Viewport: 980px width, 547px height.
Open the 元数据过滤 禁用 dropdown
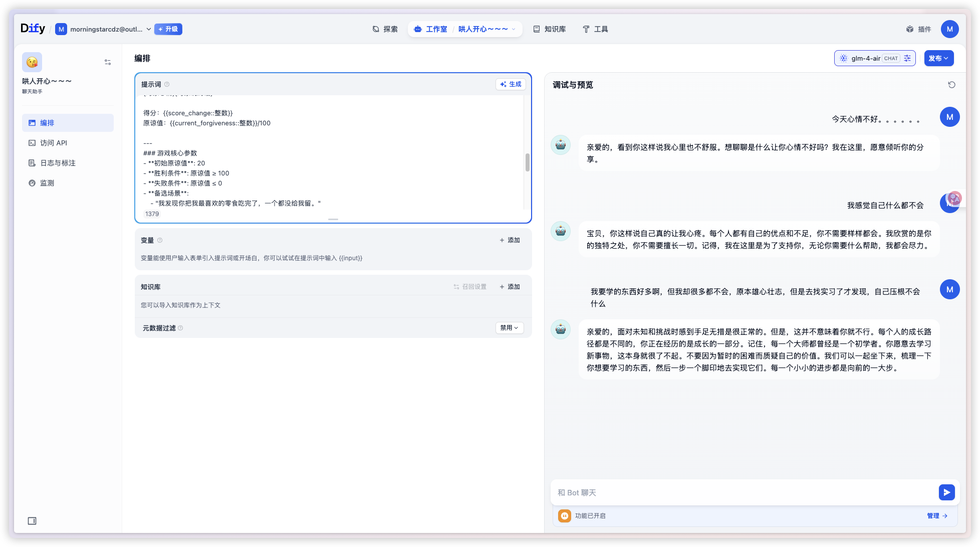509,327
